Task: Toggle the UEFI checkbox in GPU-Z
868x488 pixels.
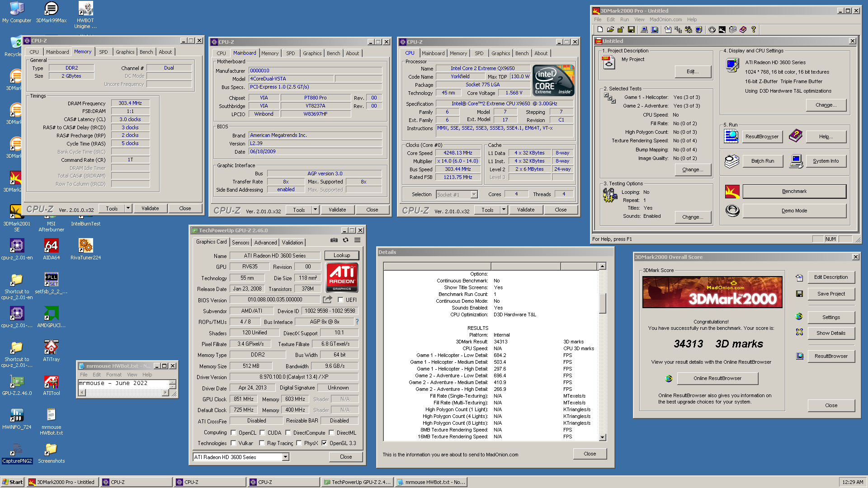Action: click(x=340, y=300)
